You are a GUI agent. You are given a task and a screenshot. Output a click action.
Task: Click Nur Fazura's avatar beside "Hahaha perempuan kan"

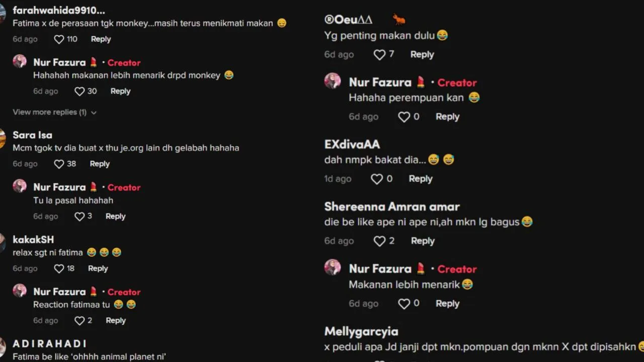coord(333,81)
